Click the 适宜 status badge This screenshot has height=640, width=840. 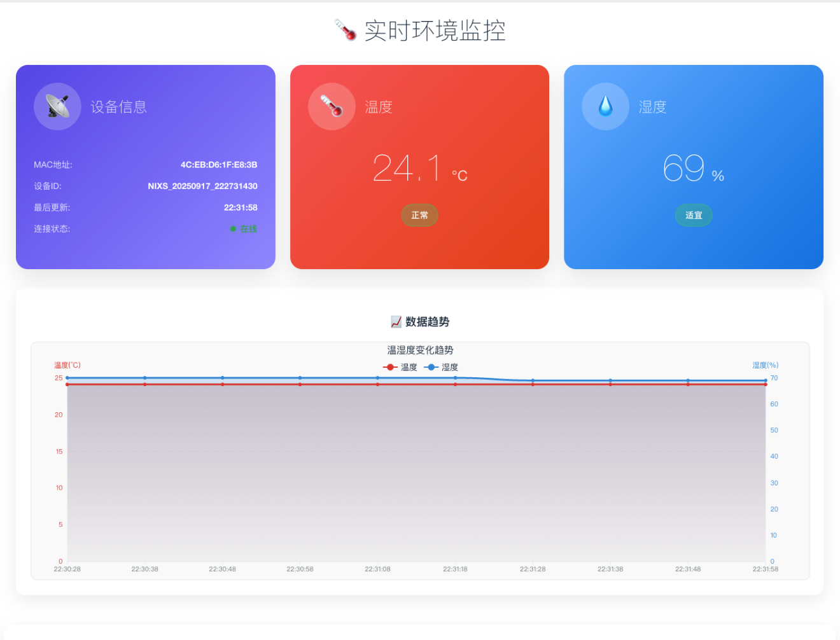(x=693, y=215)
